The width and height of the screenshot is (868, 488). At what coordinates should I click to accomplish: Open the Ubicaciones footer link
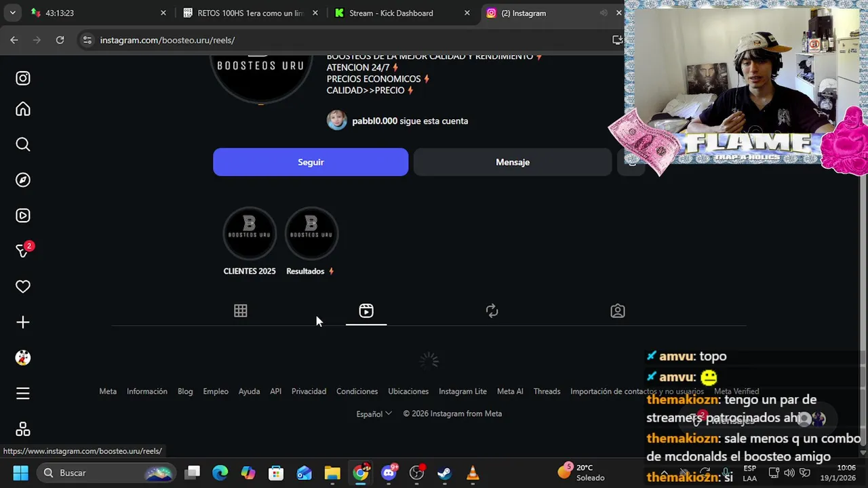coord(408,391)
